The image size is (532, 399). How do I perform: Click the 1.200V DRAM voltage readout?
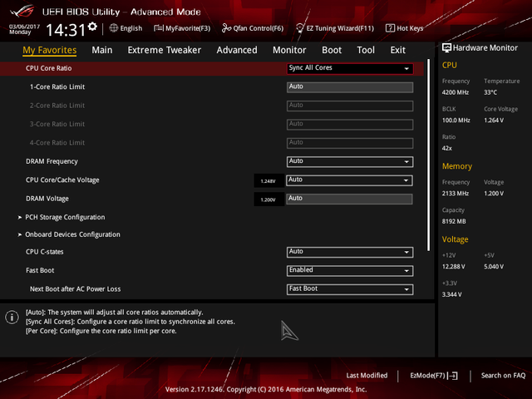[x=268, y=199]
